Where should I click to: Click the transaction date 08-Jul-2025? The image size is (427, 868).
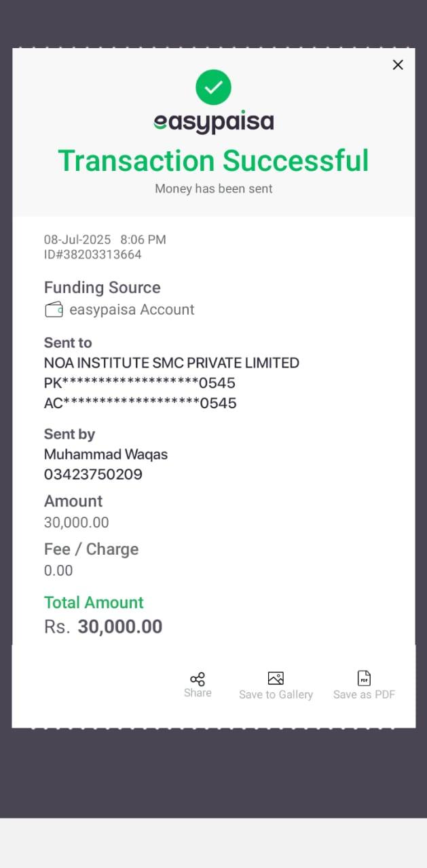[77, 239]
